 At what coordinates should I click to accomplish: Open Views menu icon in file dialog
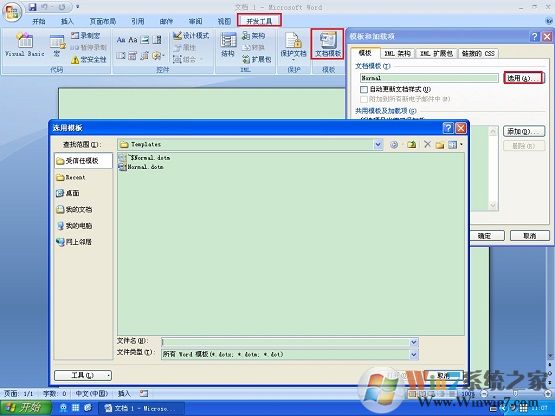pyautogui.click(x=454, y=144)
